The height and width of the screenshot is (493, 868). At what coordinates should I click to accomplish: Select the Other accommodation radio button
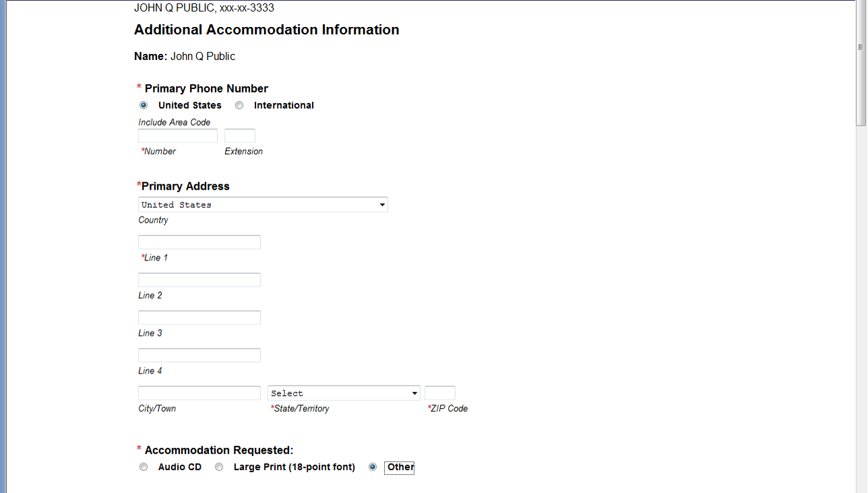[x=373, y=467]
